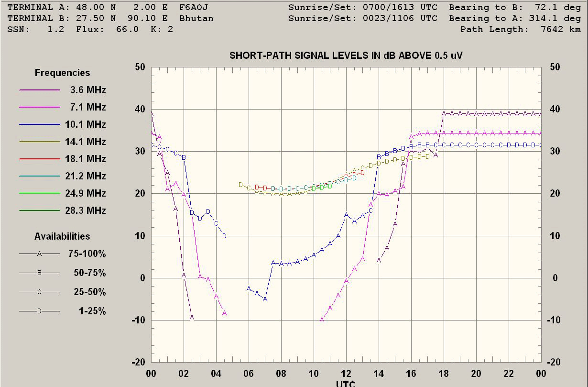The height and width of the screenshot is (387, 588).
Task: Click the 3.6 MHz purple legend line
Action: pyautogui.click(x=40, y=90)
